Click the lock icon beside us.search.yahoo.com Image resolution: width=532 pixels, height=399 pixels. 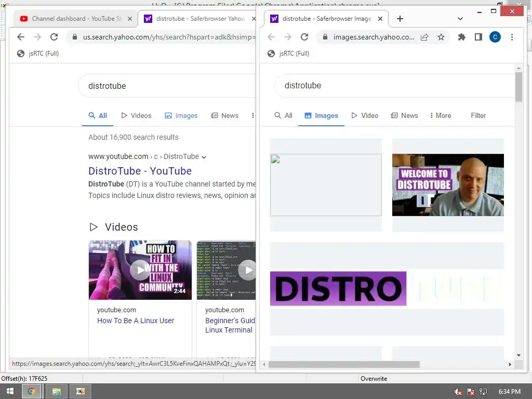pyautogui.click(x=75, y=37)
